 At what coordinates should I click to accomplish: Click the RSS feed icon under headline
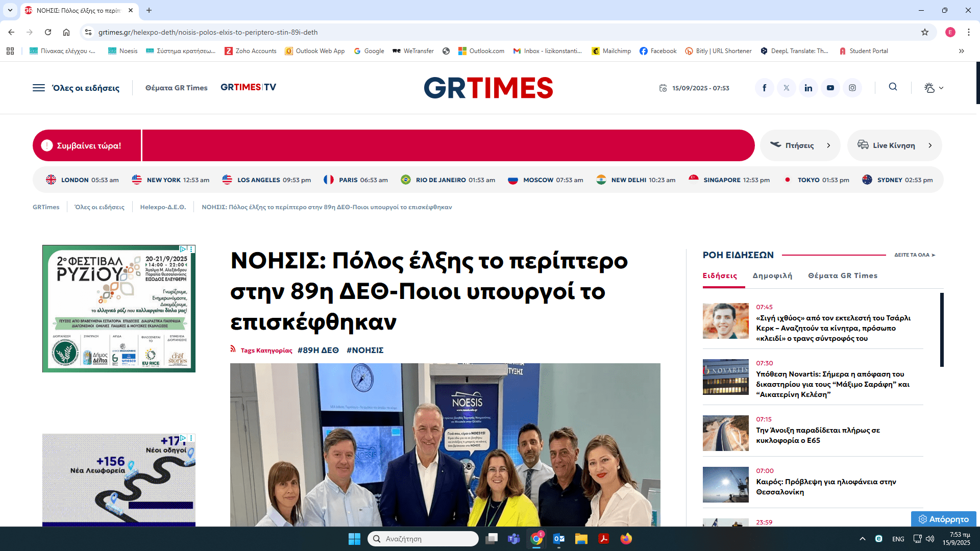233,349
